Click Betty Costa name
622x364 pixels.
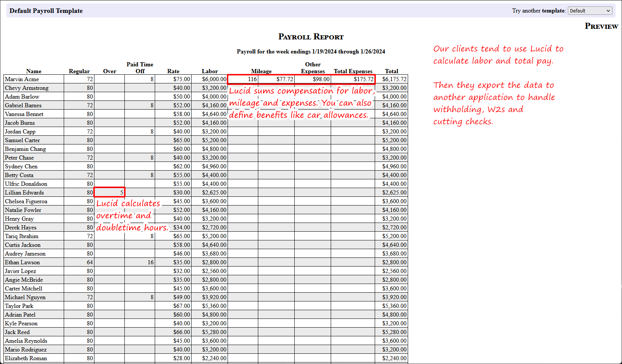34,175
